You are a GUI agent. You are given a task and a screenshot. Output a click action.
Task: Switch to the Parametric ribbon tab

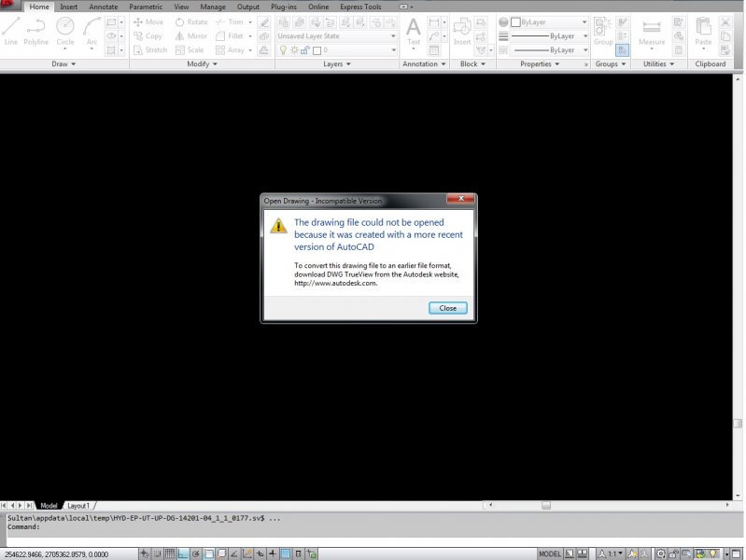tap(146, 7)
